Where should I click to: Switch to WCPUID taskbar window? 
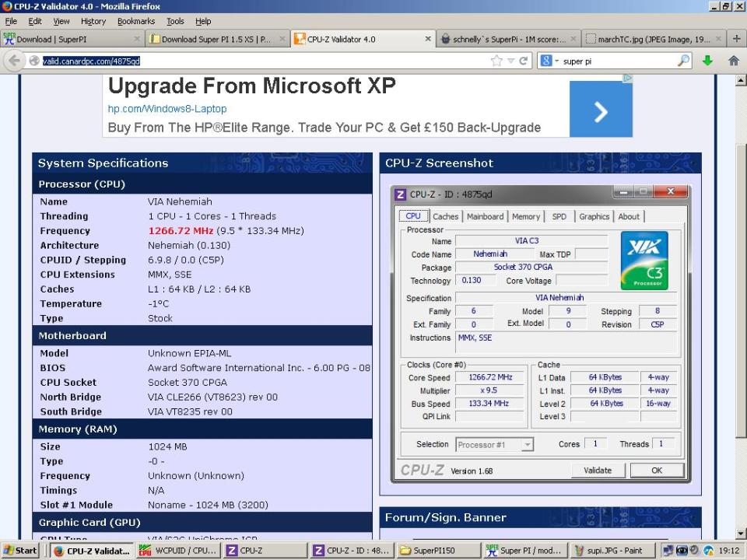pos(178,551)
